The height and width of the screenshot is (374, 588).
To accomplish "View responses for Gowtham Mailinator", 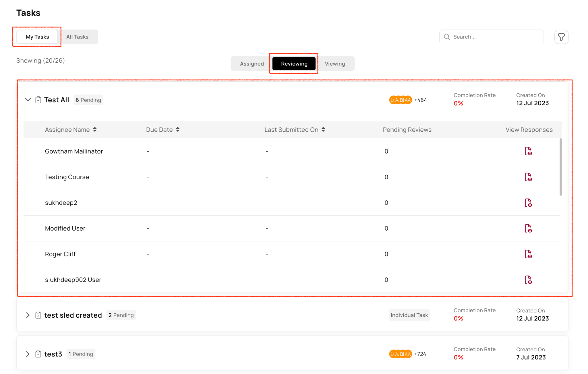I will (528, 151).
